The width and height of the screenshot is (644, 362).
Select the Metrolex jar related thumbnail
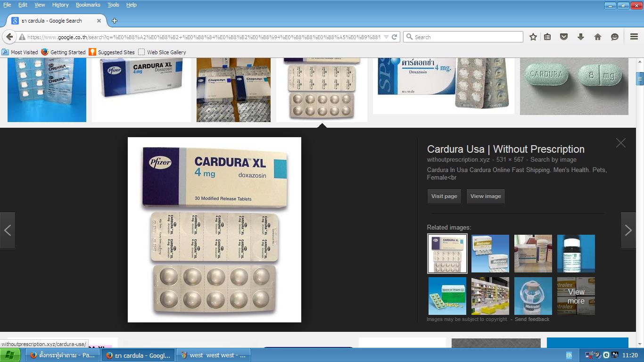(533, 296)
